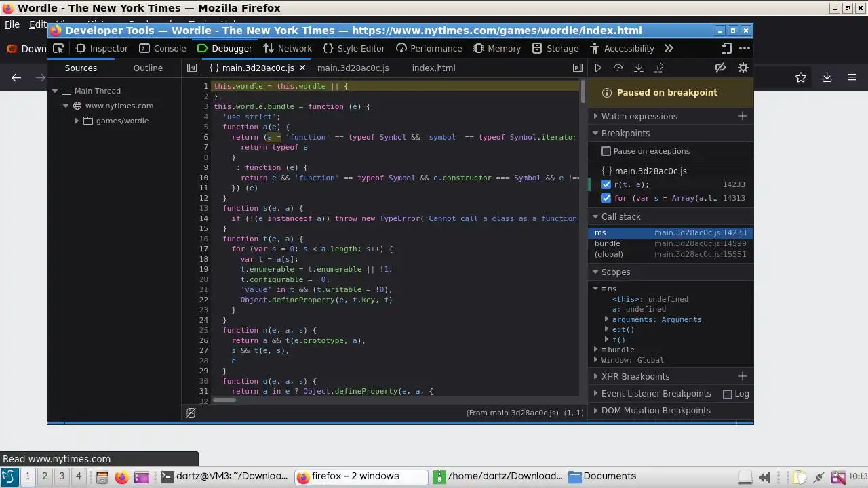Viewport: 868px width, 488px height.
Task: Expand the bundle scope block
Action: pos(596,350)
